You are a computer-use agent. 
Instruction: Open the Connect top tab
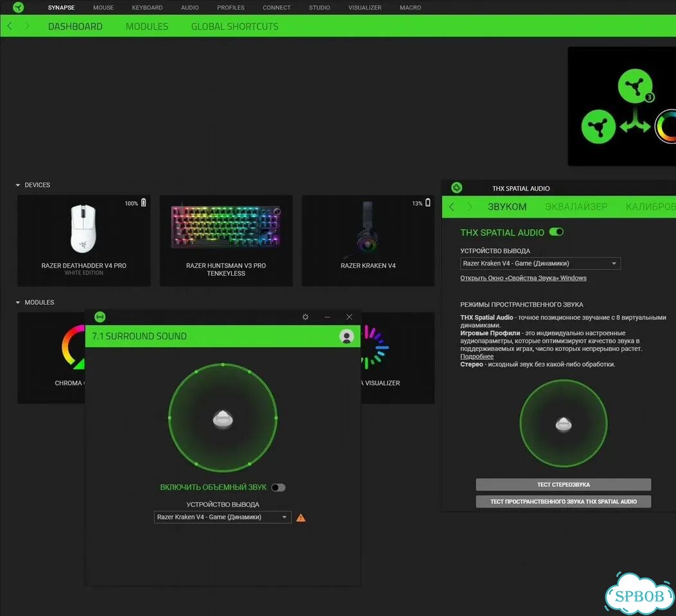point(276,7)
